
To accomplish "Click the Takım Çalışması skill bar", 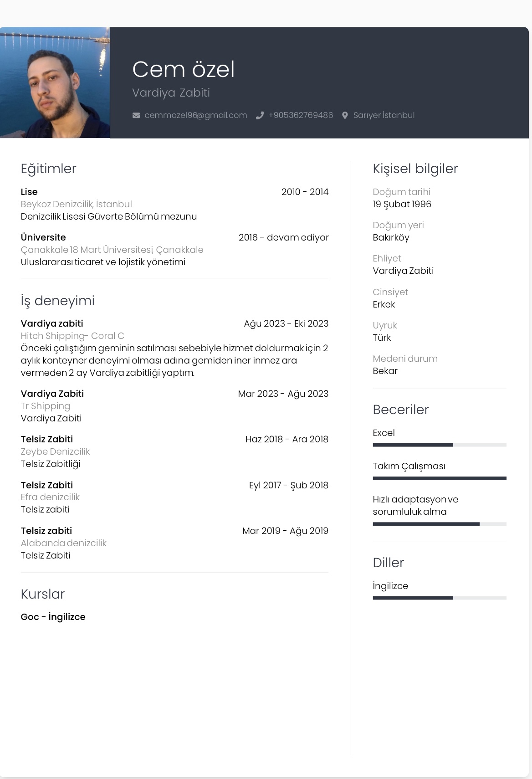I will click(x=439, y=478).
